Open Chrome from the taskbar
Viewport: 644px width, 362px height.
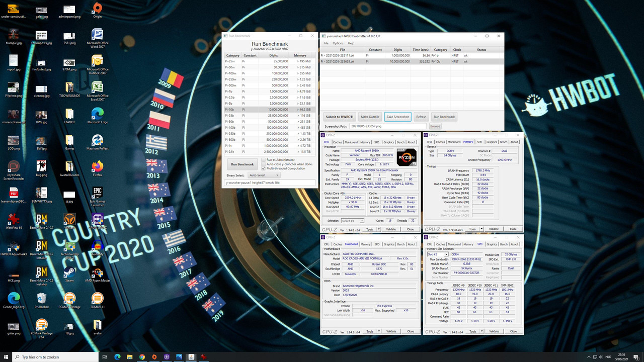click(142, 357)
